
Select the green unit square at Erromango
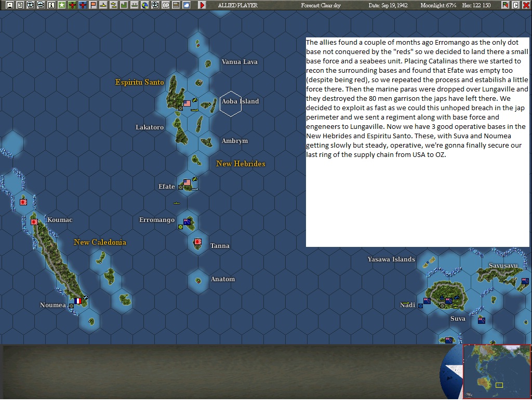tap(180, 227)
